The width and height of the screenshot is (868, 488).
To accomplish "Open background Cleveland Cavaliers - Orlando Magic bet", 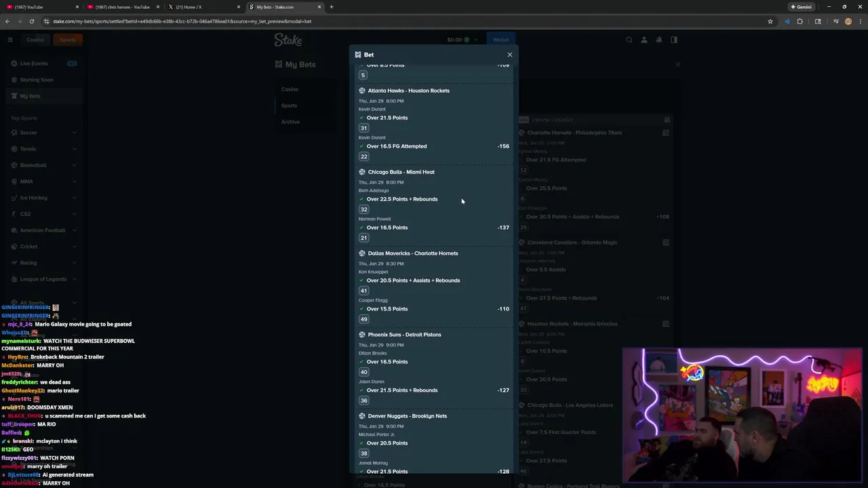I will click(x=574, y=243).
